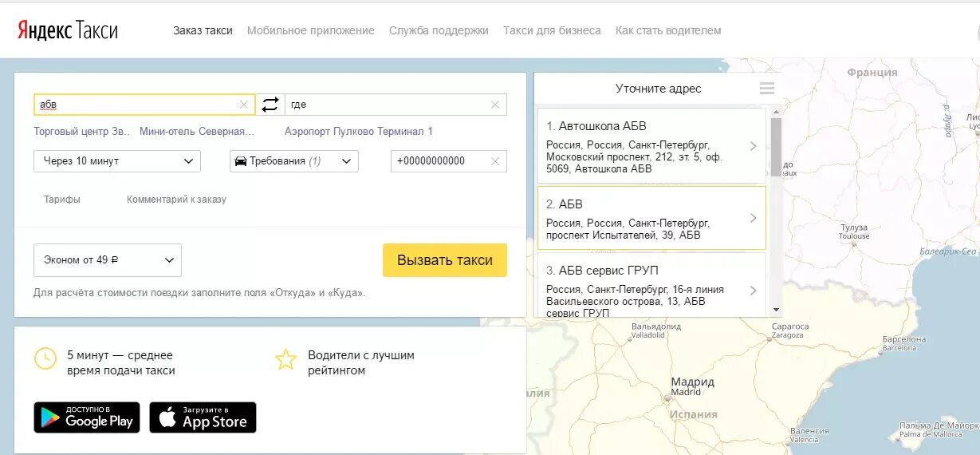The width and height of the screenshot is (980, 455).
Task: Open the 'Через 10 минут' time dropdown
Action: tap(117, 161)
